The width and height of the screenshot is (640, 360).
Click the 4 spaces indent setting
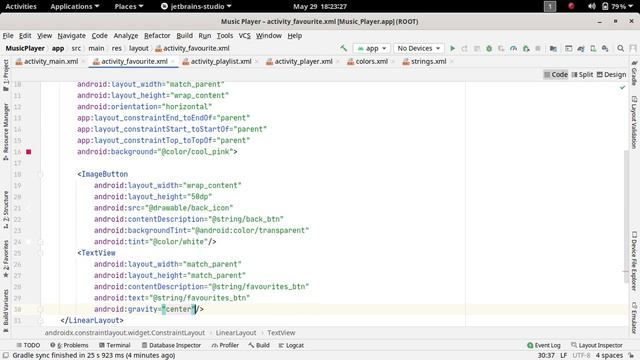click(609, 355)
